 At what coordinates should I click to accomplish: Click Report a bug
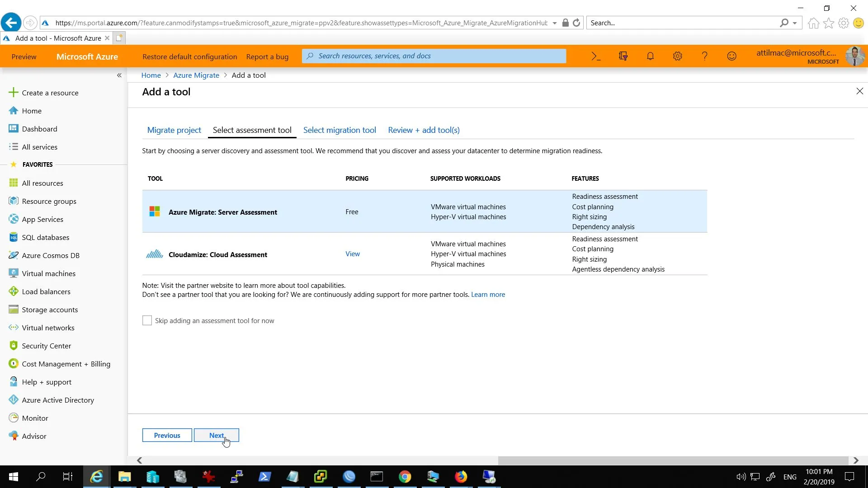pyautogui.click(x=267, y=56)
